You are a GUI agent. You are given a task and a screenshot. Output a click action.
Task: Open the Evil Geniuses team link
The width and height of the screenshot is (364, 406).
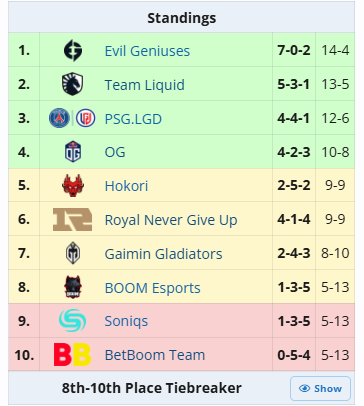(x=147, y=51)
